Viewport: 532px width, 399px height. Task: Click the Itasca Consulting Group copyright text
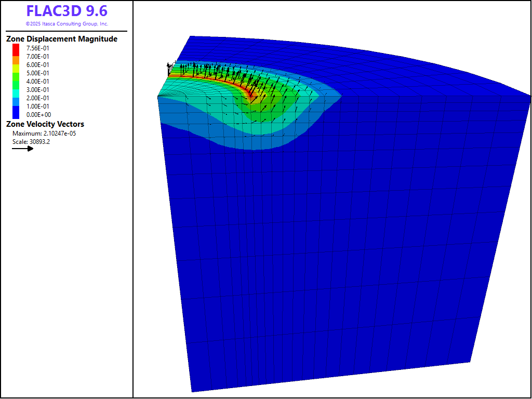(x=66, y=24)
